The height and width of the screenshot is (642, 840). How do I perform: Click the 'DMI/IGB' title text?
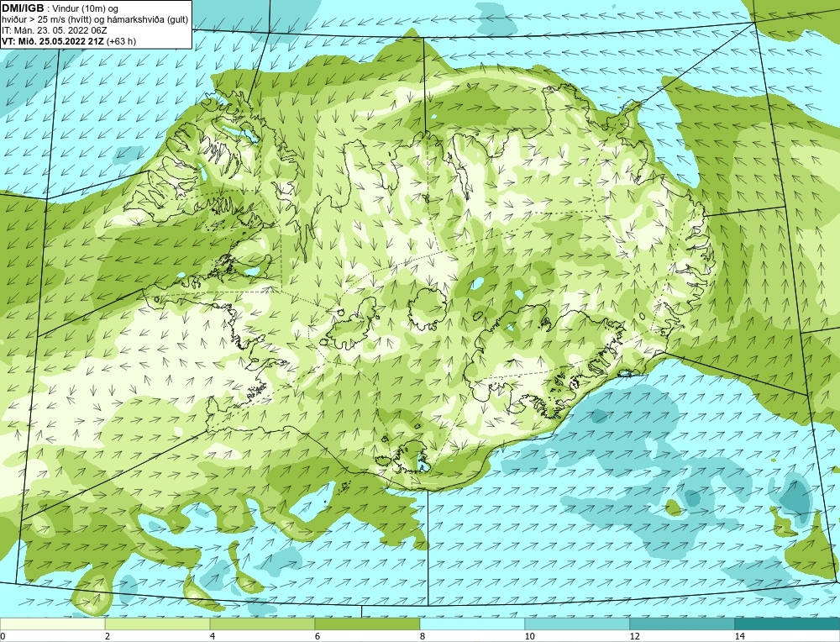click(x=23, y=8)
